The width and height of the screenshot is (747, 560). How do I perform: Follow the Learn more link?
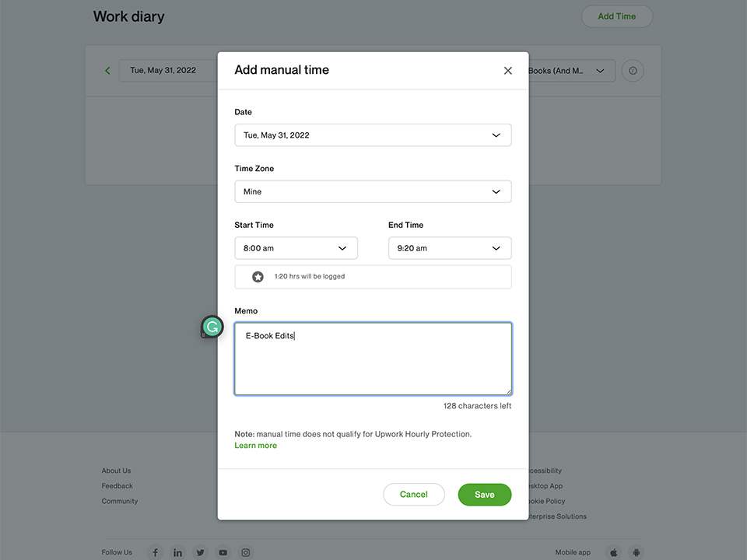(255, 445)
